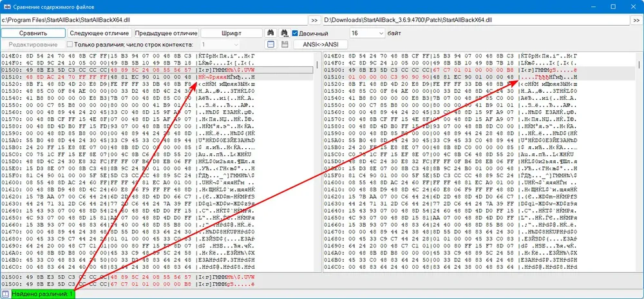
Task: Click the >> browse button for right file
Action: (636, 20)
